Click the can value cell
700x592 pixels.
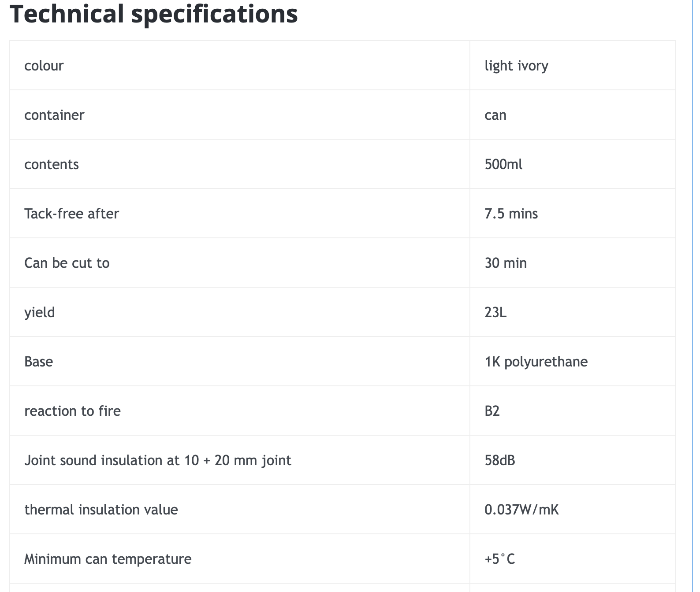(x=495, y=115)
